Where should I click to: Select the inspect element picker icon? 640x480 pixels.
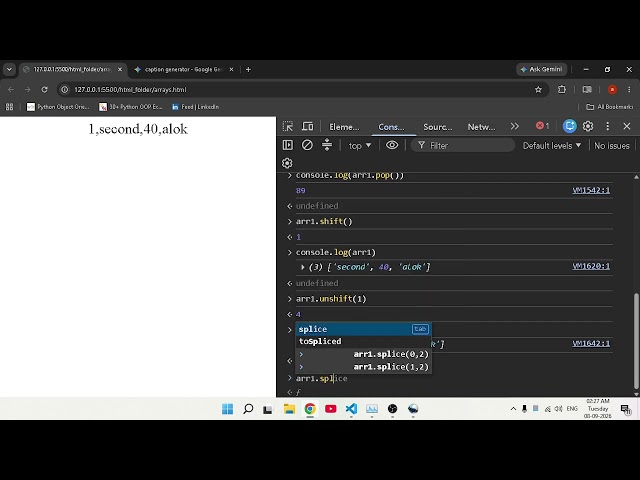click(x=288, y=127)
